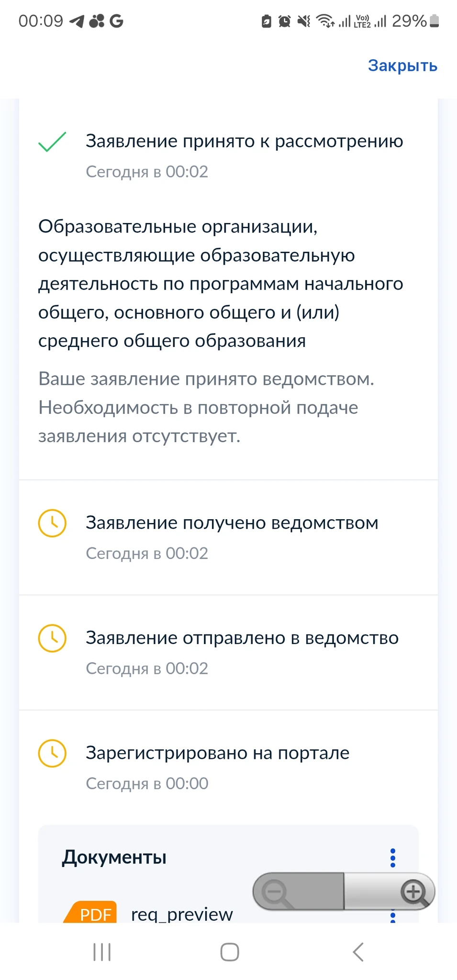The width and height of the screenshot is (457, 980).
Task: Select Зарегистрировано на портале status entry
Action: pyautogui.click(x=217, y=753)
